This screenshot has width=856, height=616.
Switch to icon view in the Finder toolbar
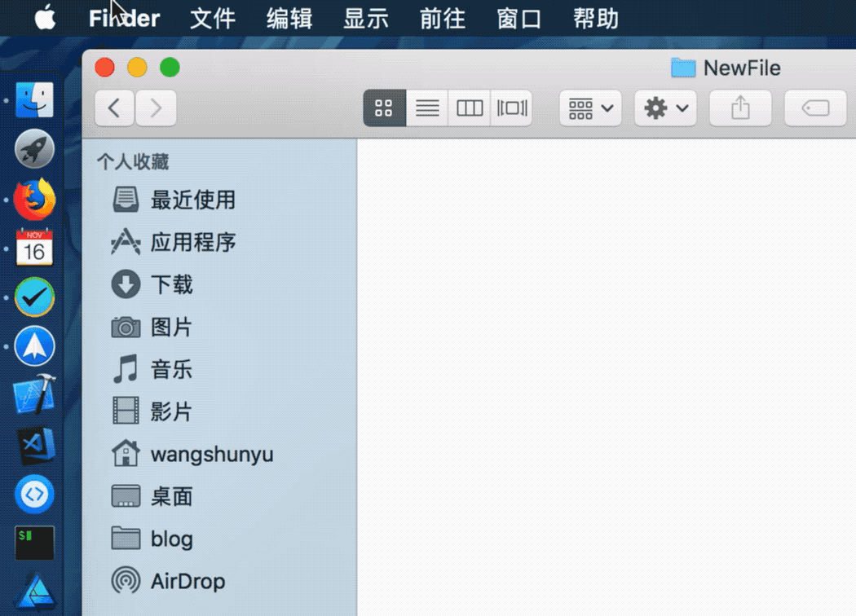click(384, 108)
